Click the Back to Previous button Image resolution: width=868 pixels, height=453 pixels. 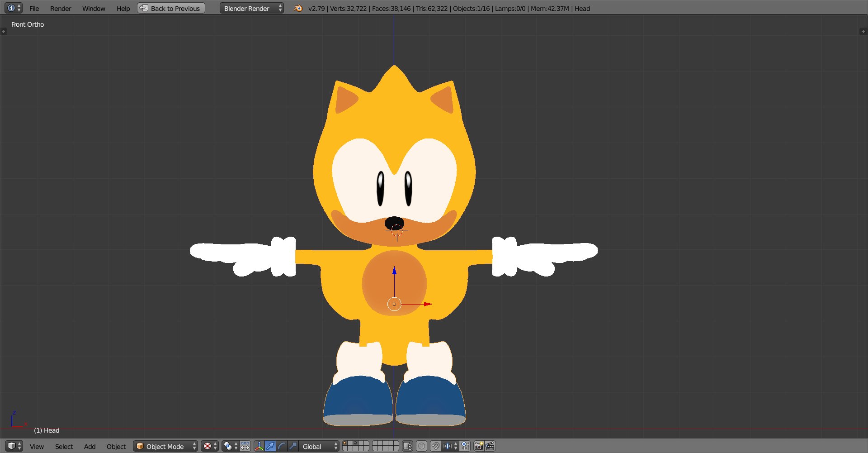[170, 8]
